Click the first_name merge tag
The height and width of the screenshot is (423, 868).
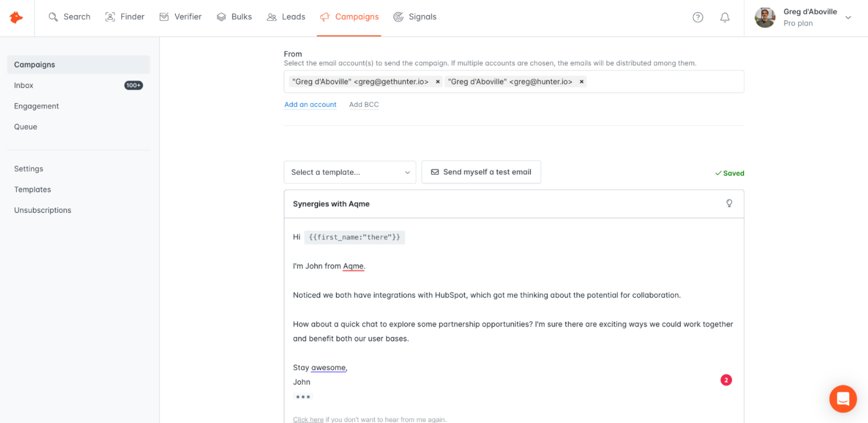(x=354, y=237)
